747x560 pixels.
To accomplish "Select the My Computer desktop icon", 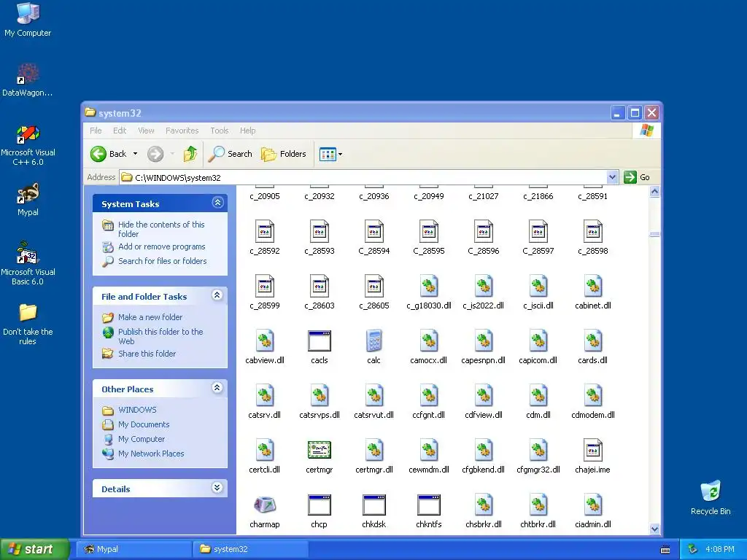I will point(28,19).
